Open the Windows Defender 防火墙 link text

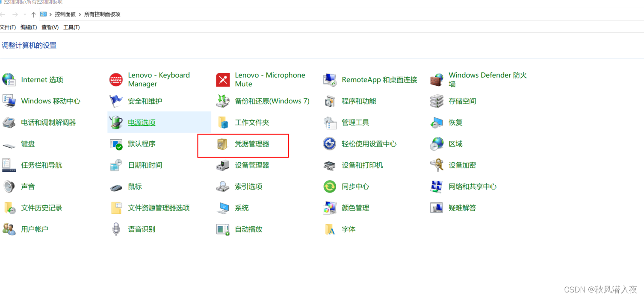[x=487, y=79]
